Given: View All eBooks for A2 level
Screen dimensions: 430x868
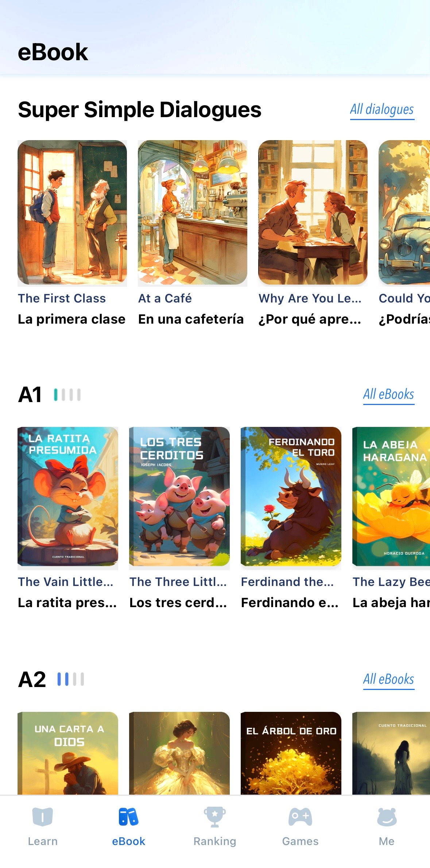Looking at the screenshot, I should pos(388,680).
